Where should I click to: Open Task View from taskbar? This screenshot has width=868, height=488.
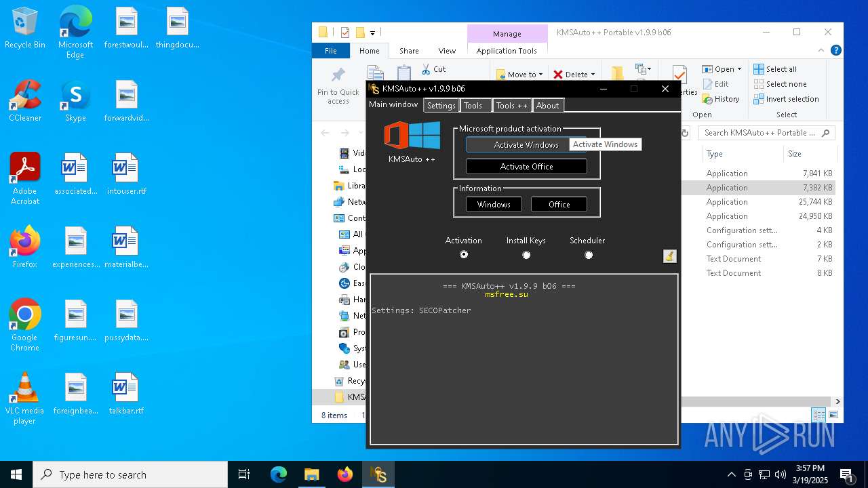coord(244,474)
